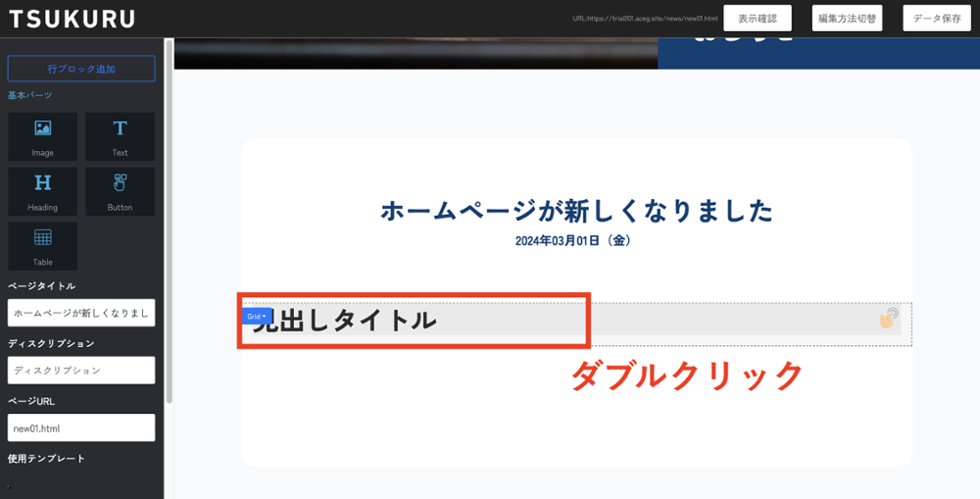Screen dimensions: 980x499
Task: Click the ディスクリプション input field
Action: pyautogui.click(x=81, y=371)
